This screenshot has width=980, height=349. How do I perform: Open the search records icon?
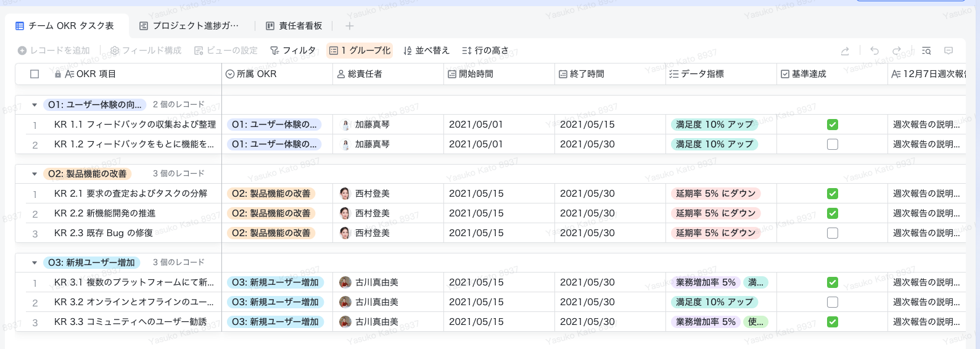pyautogui.click(x=926, y=51)
